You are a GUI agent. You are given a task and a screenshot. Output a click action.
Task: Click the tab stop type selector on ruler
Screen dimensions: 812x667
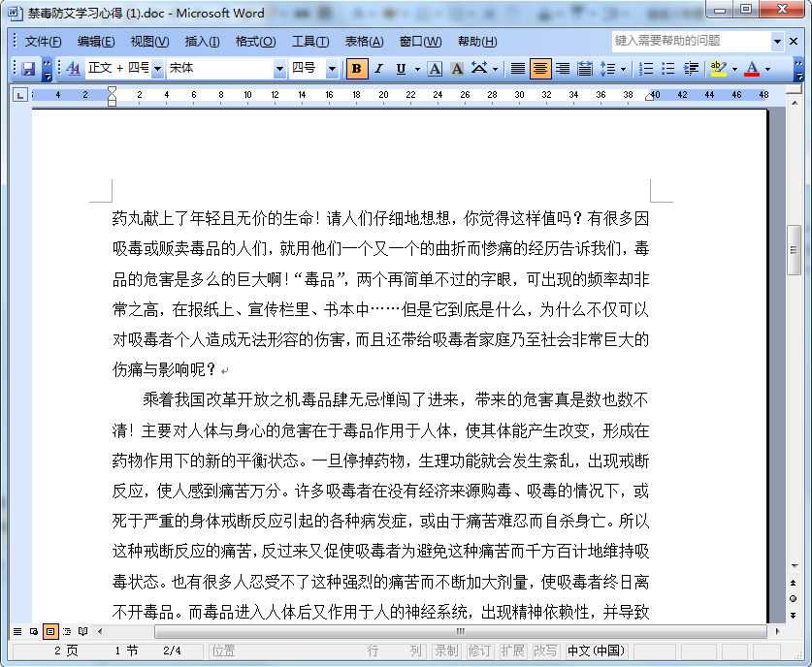(x=19, y=95)
